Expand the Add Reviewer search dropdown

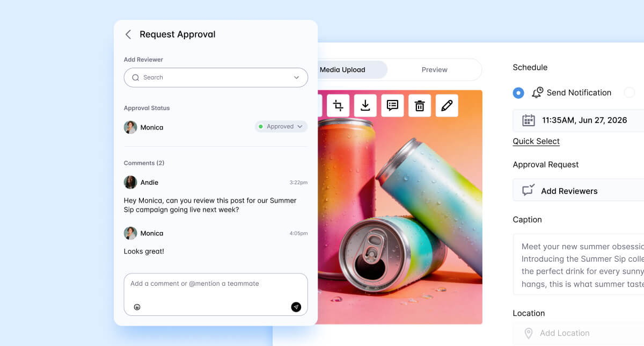(296, 77)
